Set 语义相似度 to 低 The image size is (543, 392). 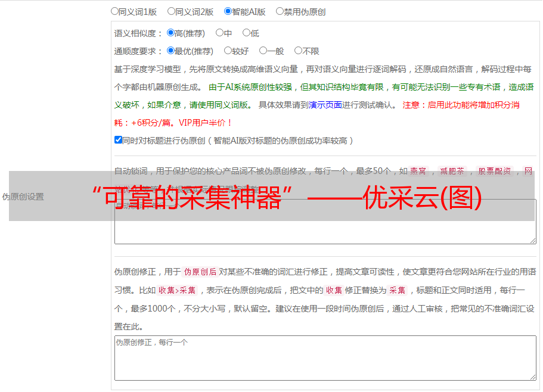[x=246, y=33]
